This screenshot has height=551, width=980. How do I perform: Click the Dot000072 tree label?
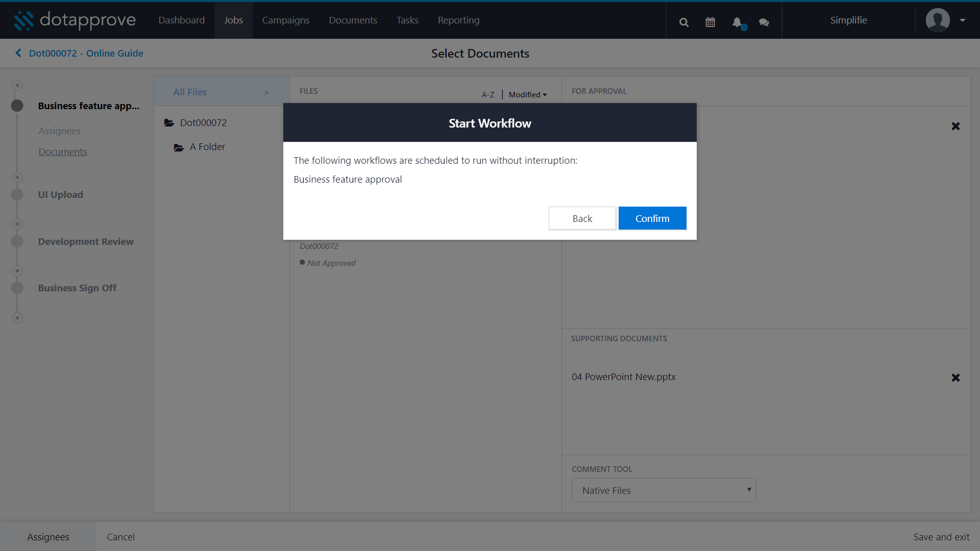pos(203,122)
